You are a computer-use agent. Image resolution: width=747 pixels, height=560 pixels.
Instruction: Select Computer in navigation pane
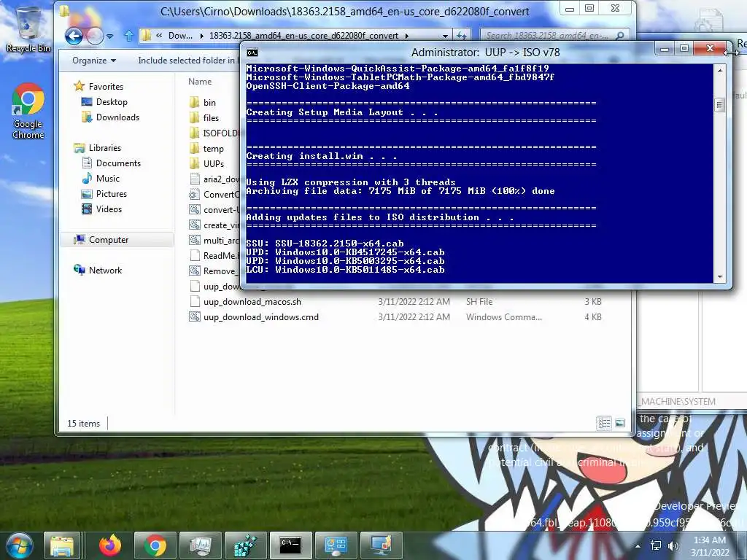pos(101,239)
